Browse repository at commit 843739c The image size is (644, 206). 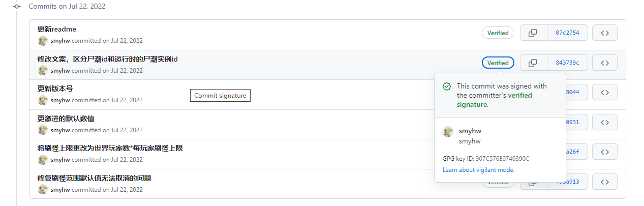pyautogui.click(x=604, y=63)
